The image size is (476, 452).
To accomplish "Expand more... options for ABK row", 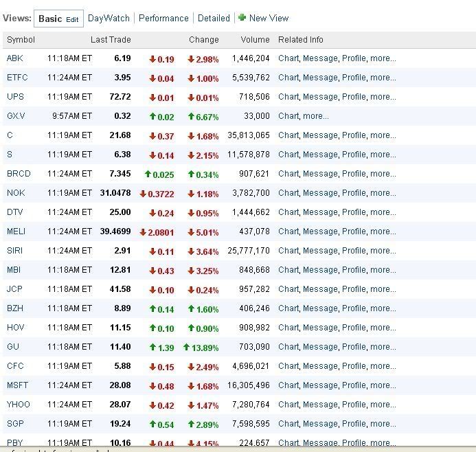I will pyautogui.click(x=383, y=58).
